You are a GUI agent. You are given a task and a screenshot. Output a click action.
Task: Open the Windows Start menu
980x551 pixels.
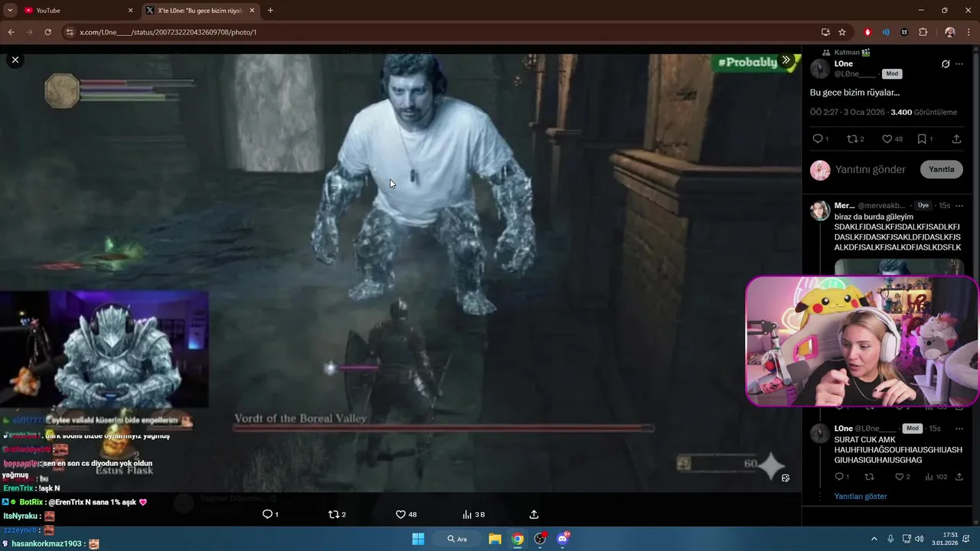click(x=418, y=539)
